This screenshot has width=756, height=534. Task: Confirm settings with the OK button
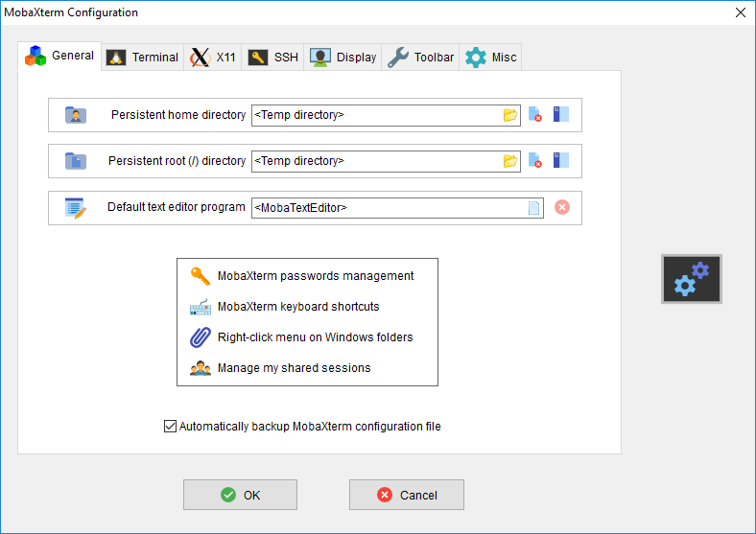240,495
